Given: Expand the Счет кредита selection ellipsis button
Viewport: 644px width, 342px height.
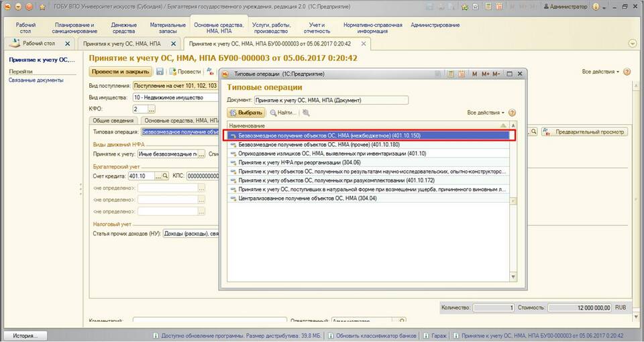Looking at the screenshot, I should pos(158,176).
